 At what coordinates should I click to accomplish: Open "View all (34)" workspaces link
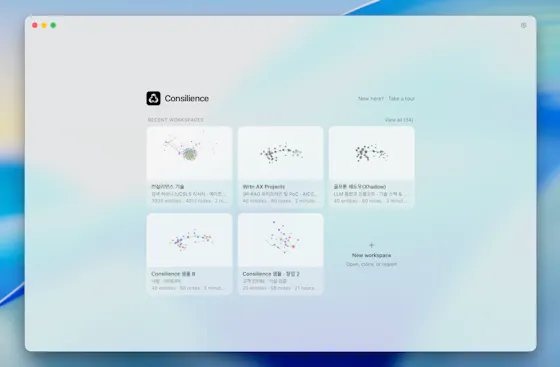click(399, 120)
